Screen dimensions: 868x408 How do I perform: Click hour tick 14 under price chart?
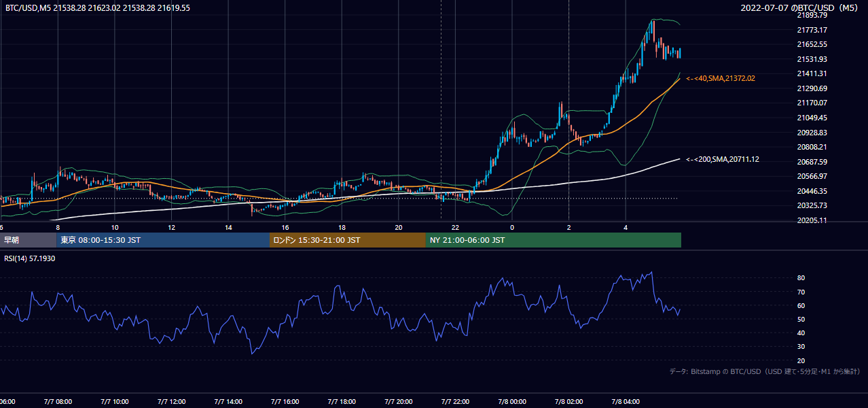228,227
